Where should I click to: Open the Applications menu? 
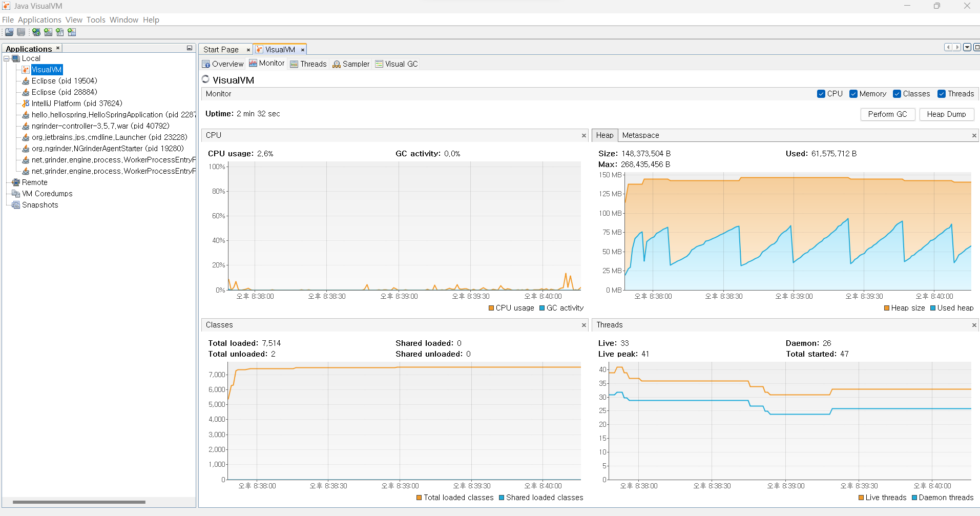(39, 20)
